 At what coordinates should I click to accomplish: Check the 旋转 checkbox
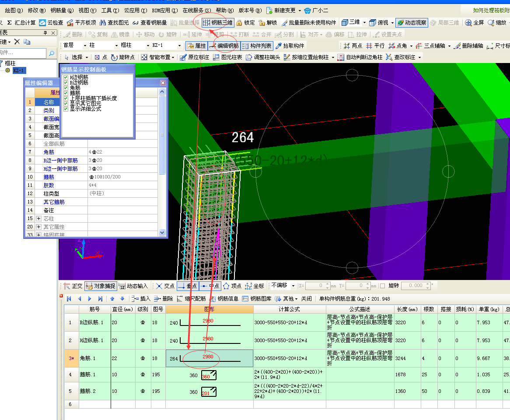(x=382, y=286)
